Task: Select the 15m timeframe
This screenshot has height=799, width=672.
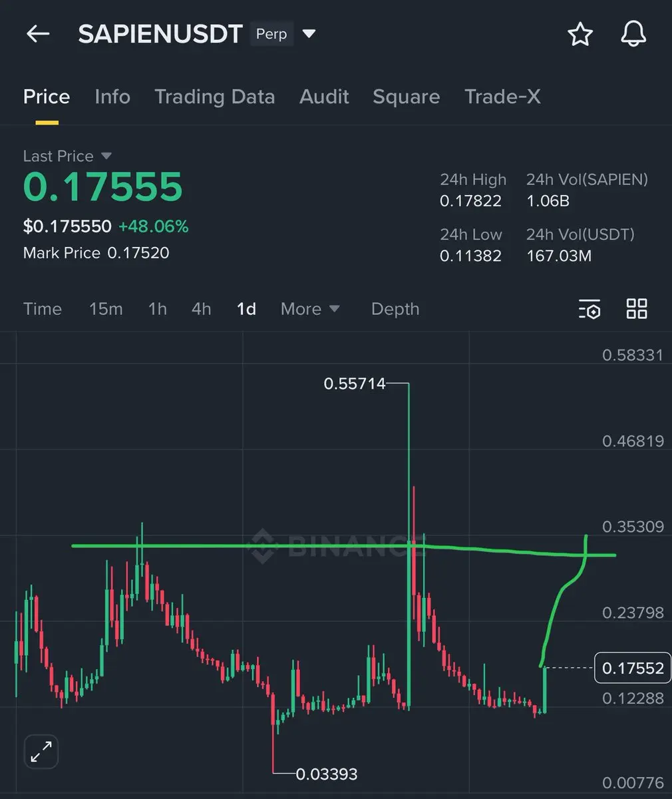Action: click(106, 309)
